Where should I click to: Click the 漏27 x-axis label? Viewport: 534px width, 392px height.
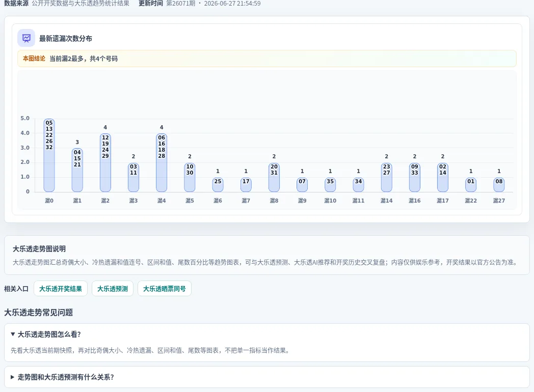(499, 201)
